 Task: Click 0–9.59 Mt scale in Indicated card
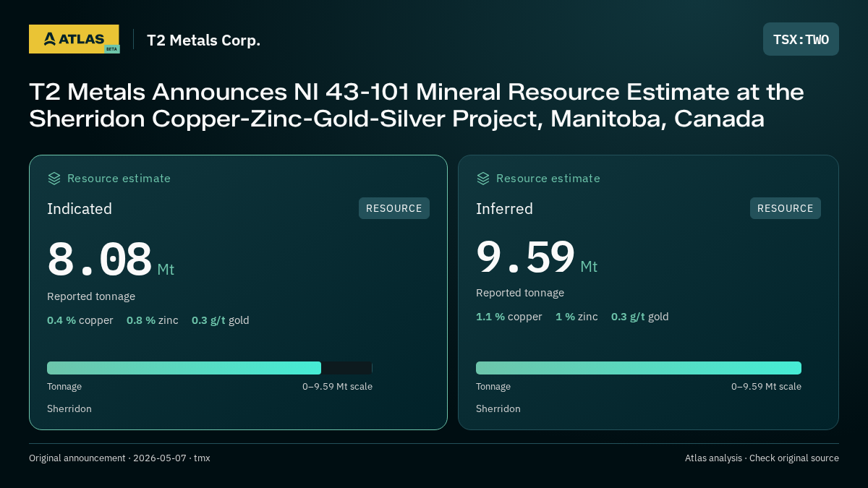337,387
